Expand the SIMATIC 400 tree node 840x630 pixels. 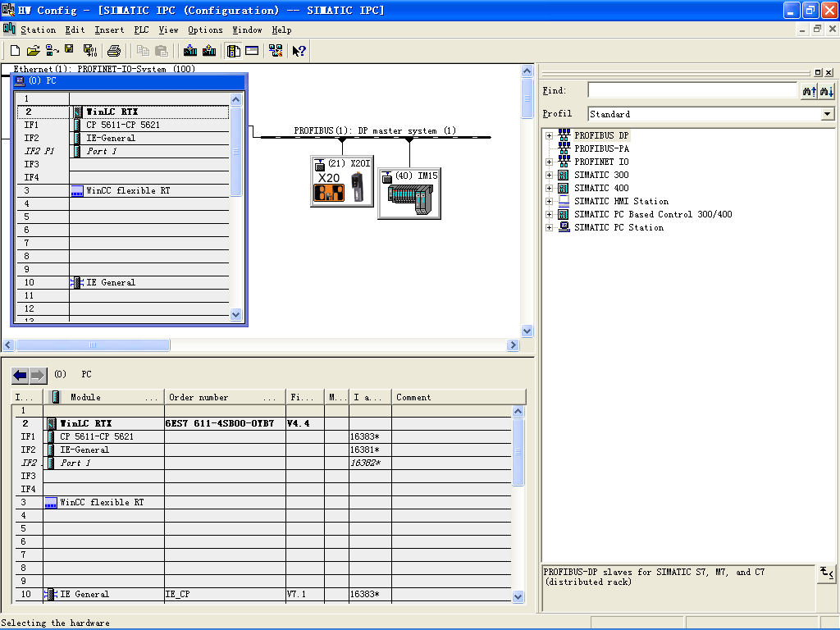pyautogui.click(x=549, y=189)
